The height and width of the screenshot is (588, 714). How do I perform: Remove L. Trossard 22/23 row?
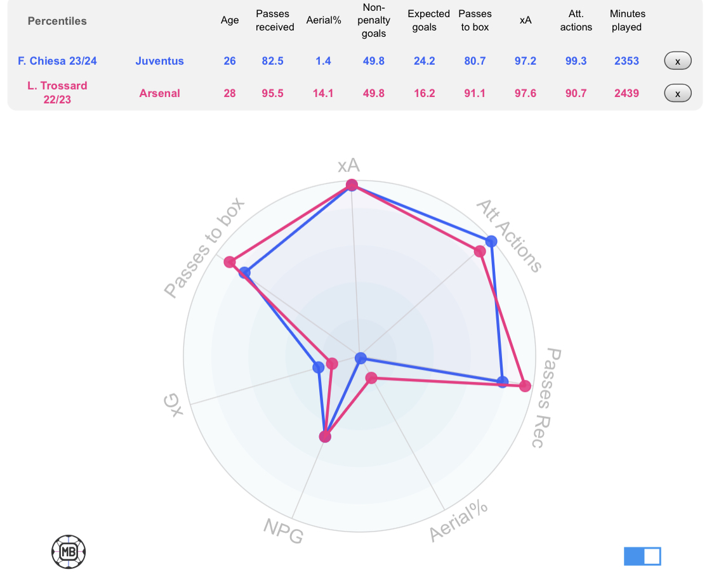pos(677,93)
